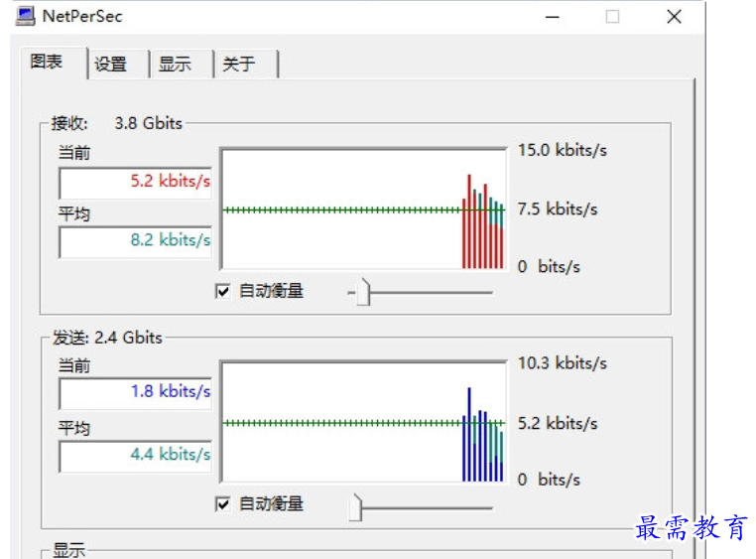756x559 pixels.
Task: Click the 发送: 2.4 Gbits total label
Action: [x=107, y=338]
